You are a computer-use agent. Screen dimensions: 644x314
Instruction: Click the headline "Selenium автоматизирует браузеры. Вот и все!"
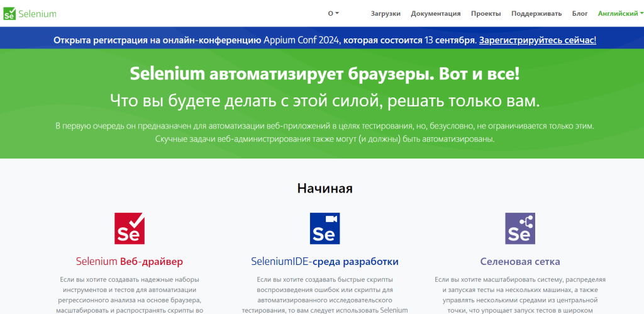point(325,74)
